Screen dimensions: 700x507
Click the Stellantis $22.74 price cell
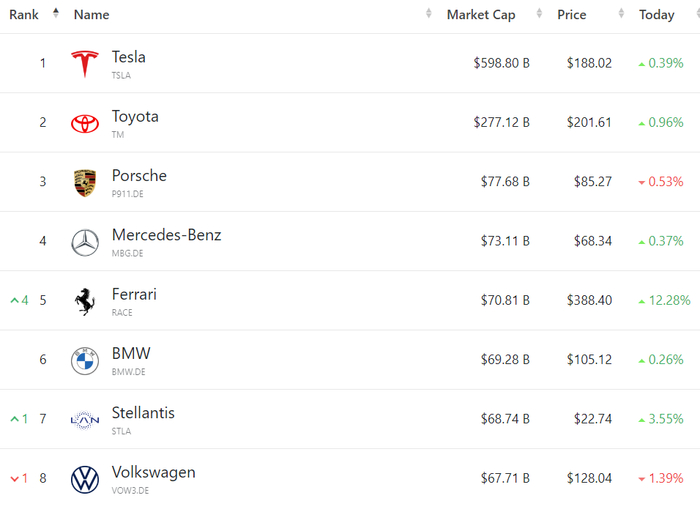click(x=593, y=420)
